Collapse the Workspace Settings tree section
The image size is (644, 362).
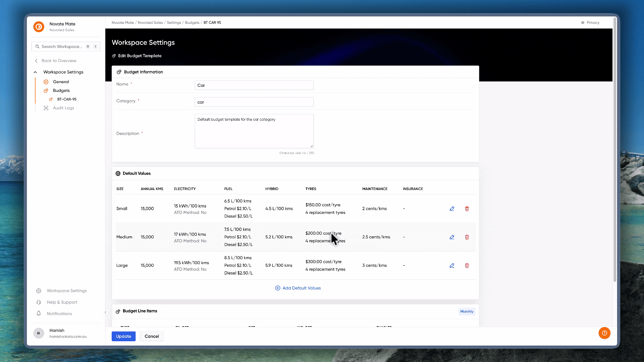click(x=35, y=72)
